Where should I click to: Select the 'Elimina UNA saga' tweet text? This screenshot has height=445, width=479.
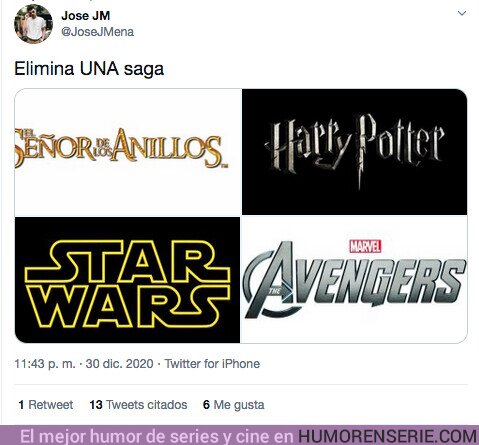[89, 69]
